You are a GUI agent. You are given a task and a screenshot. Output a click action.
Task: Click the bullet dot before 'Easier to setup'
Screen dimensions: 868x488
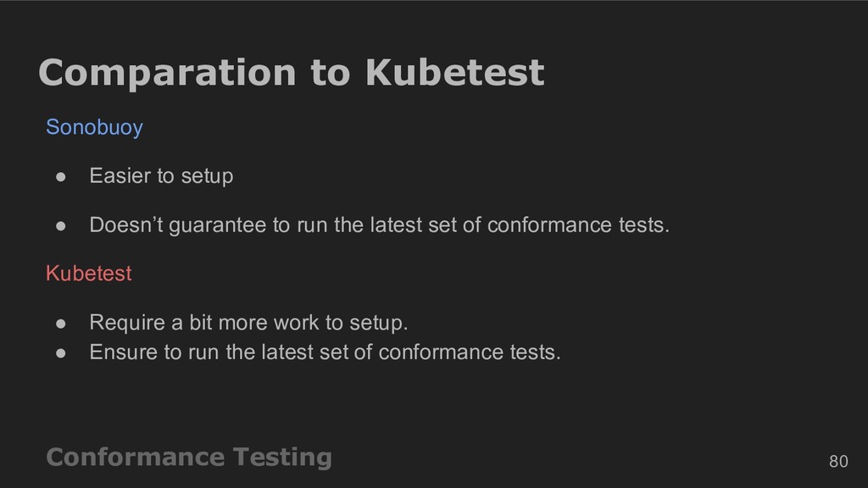(x=61, y=177)
